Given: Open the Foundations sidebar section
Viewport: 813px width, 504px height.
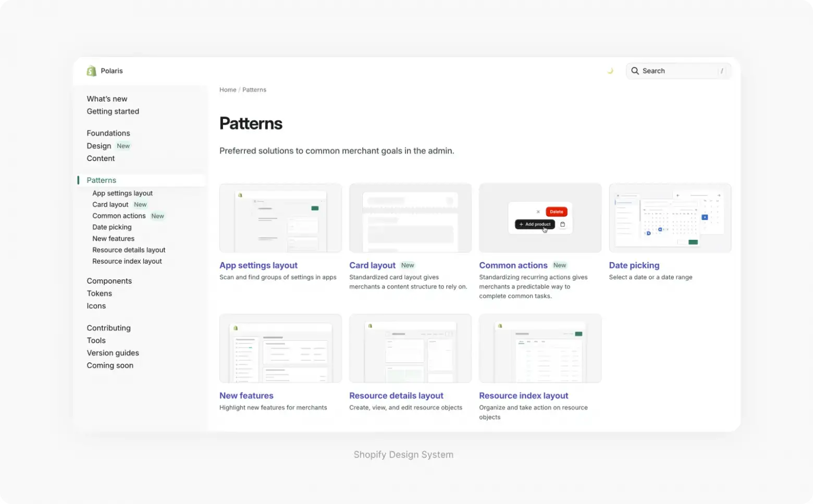Looking at the screenshot, I should pos(108,133).
